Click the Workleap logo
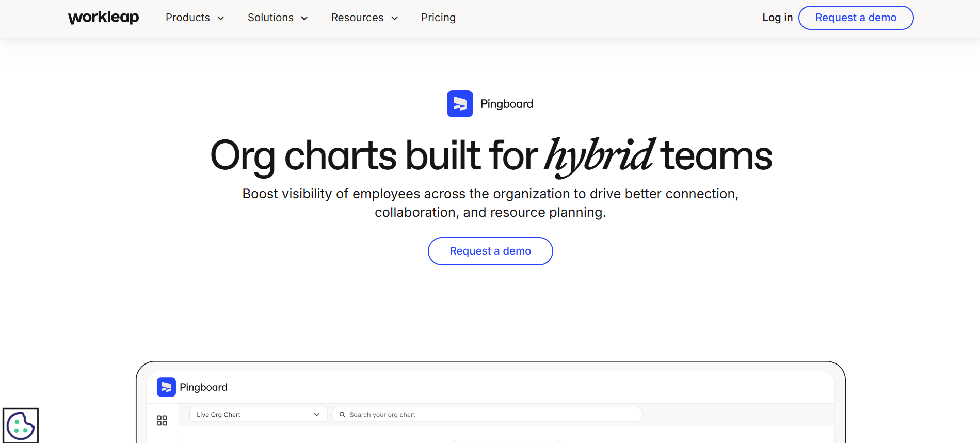The height and width of the screenshot is (443, 980). click(x=103, y=18)
